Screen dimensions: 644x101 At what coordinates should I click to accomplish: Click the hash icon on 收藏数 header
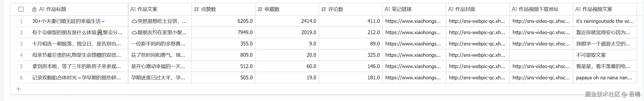[260, 9]
